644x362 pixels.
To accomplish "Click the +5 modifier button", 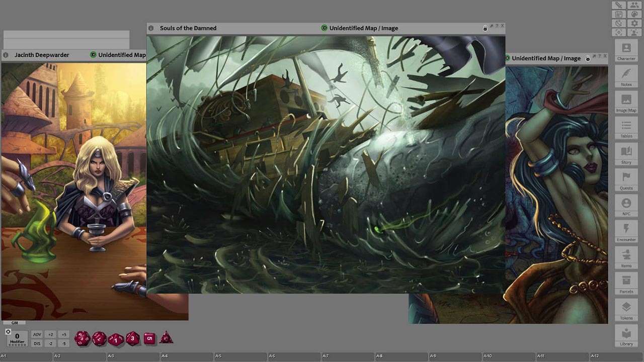I will [63, 334].
